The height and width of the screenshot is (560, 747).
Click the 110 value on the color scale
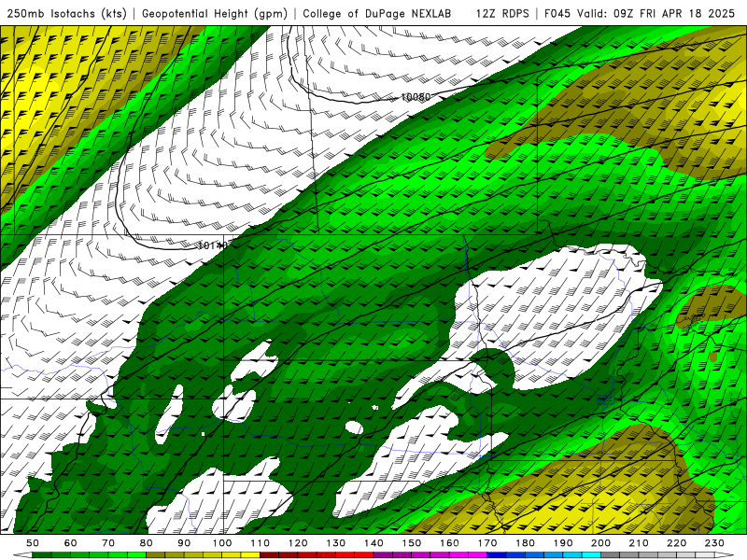[260, 543]
